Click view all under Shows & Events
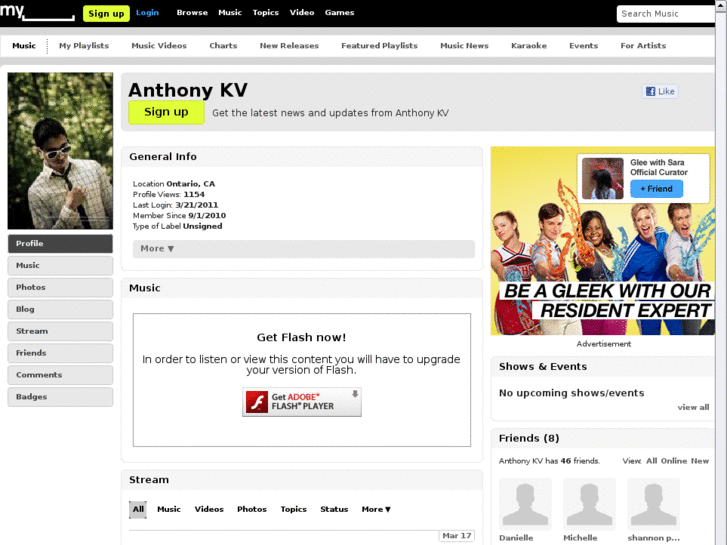 [693, 407]
